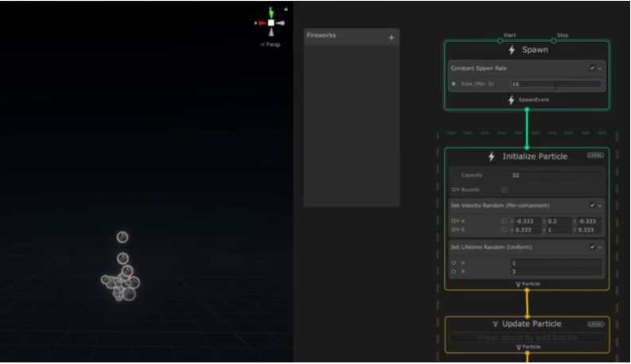The height and width of the screenshot is (364, 631).
Task: Click the Rate input port dot
Action: 454,84
